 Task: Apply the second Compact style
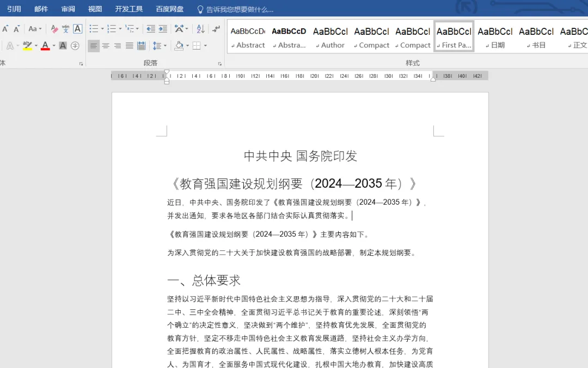coord(413,37)
